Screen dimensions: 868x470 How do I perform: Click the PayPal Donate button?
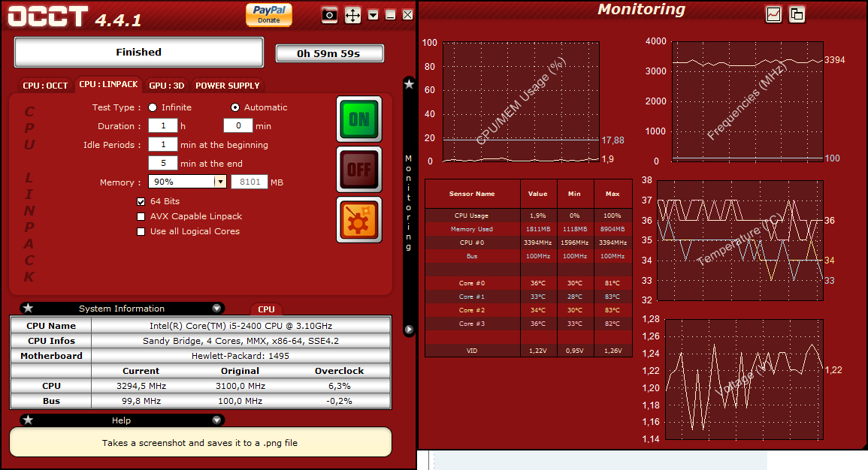click(x=269, y=14)
